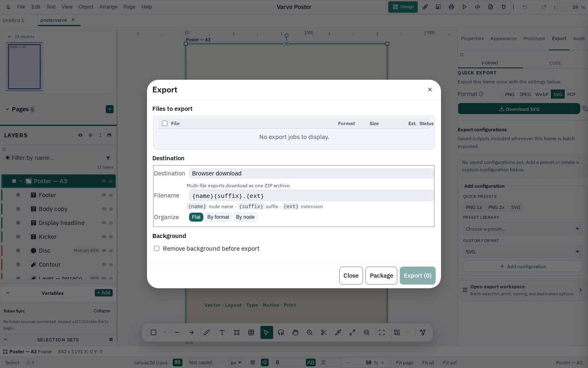
Task: Open the File menu
Action: pyautogui.click(x=21, y=7)
